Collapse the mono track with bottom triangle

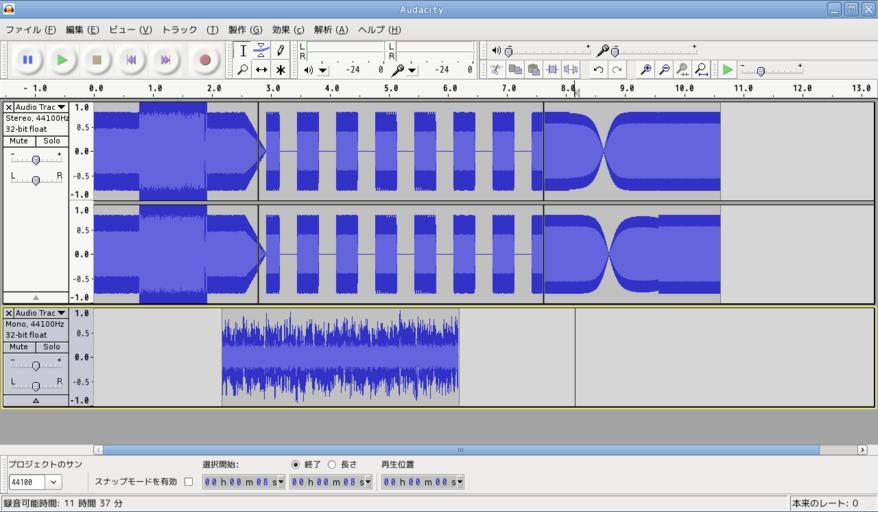[x=36, y=401]
